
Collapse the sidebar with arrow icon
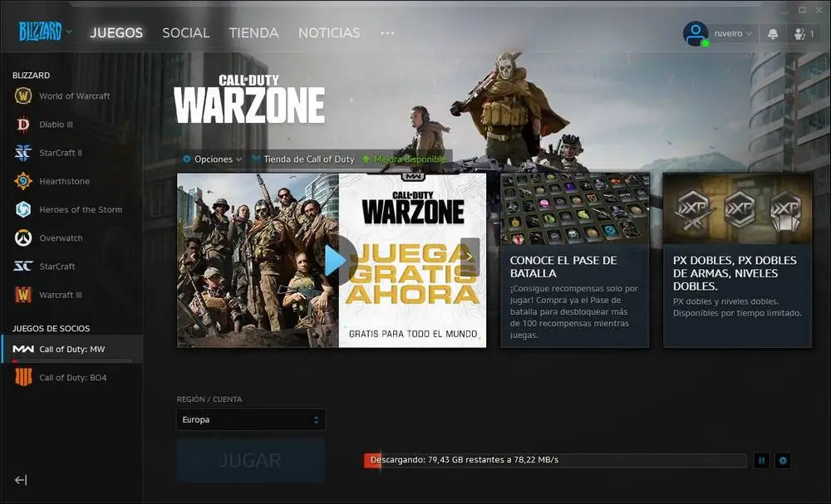(21, 480)
